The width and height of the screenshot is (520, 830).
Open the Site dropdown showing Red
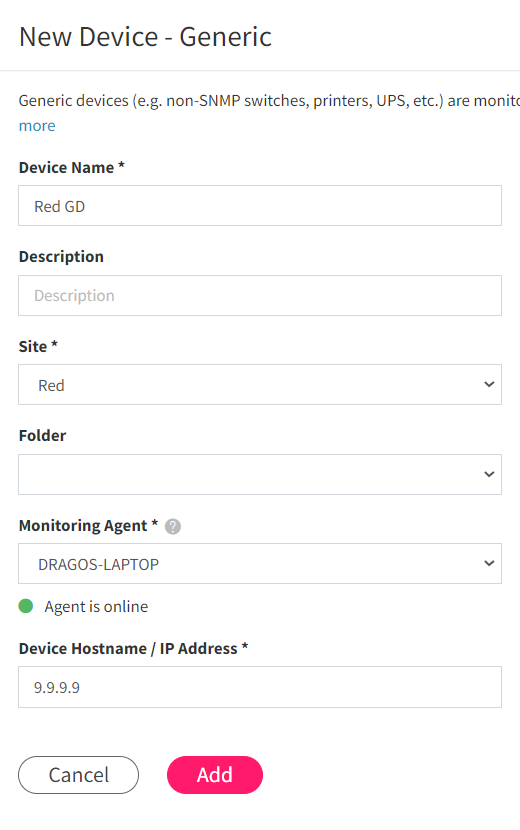tap(260, 385)
